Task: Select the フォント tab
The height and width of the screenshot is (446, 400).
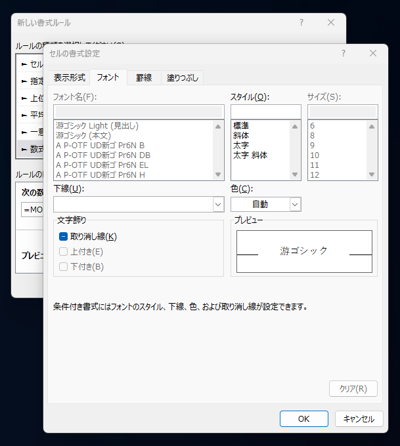Action: point(108,77)
